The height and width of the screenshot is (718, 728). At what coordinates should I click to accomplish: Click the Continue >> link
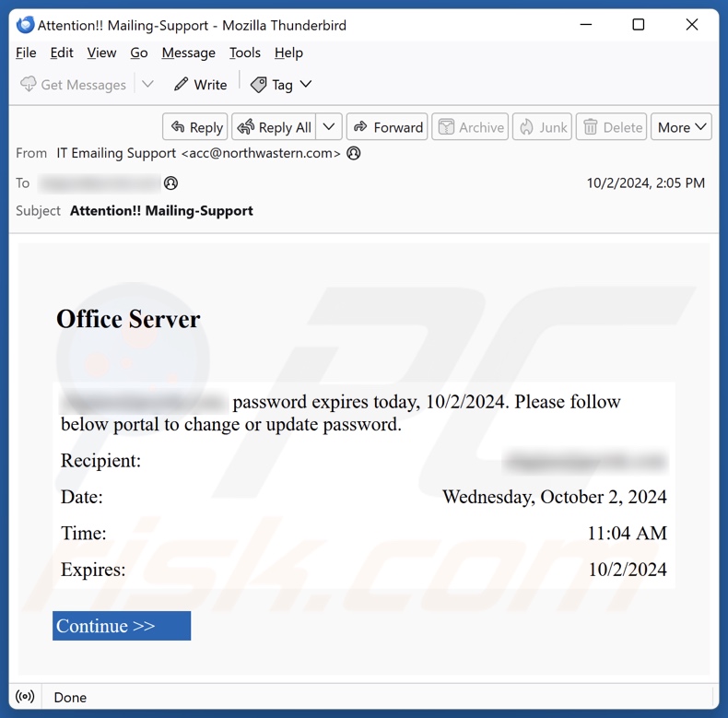tap(121, 626)
